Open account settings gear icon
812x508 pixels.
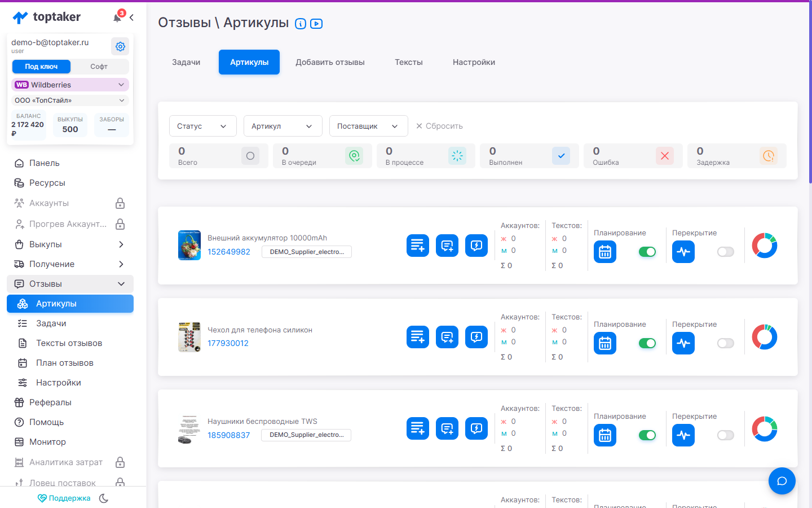pos(120,46)
